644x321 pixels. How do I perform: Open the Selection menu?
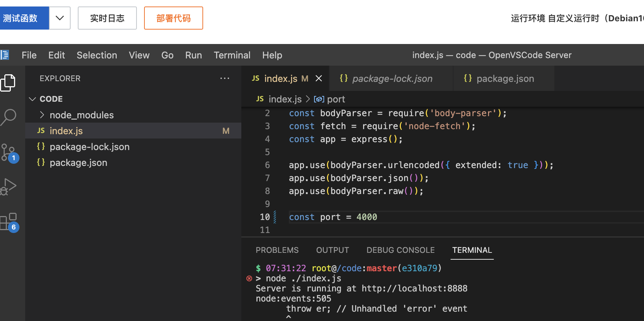click(x=97, y=55)
